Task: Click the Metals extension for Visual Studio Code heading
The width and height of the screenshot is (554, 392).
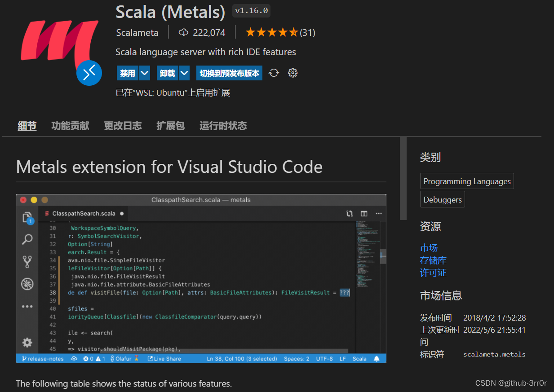Action: tap(169, 167)
